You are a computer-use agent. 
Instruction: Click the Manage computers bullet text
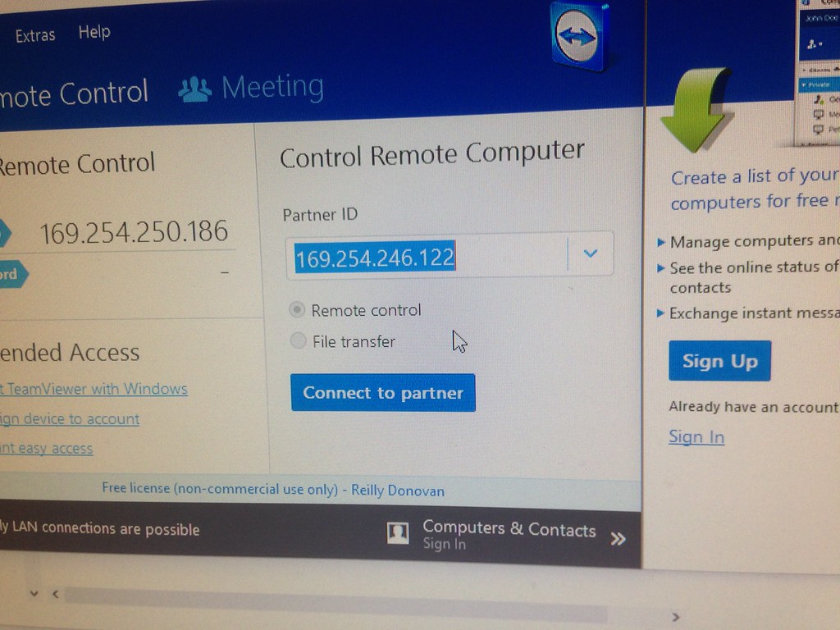754,241
